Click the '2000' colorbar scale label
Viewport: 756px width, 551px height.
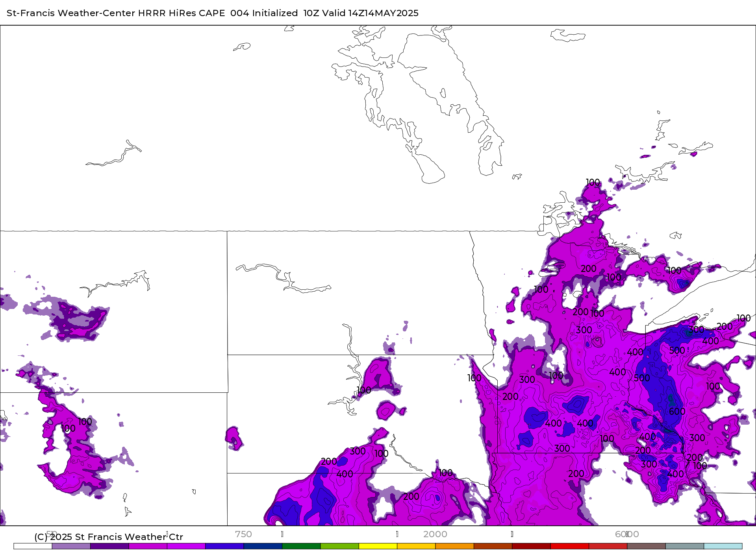pos(435,534)
